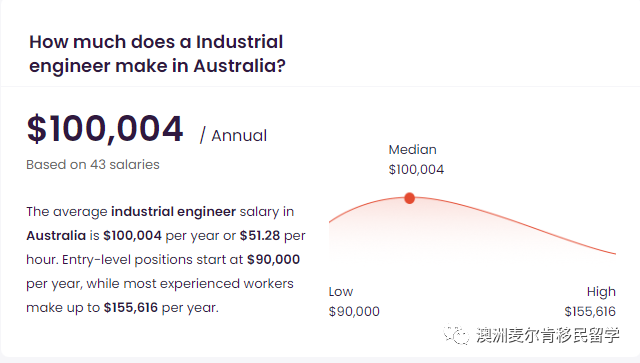Viewport: 640px width, 363px height.
Task: Click the salary distribution curve area
Action: 472,229
